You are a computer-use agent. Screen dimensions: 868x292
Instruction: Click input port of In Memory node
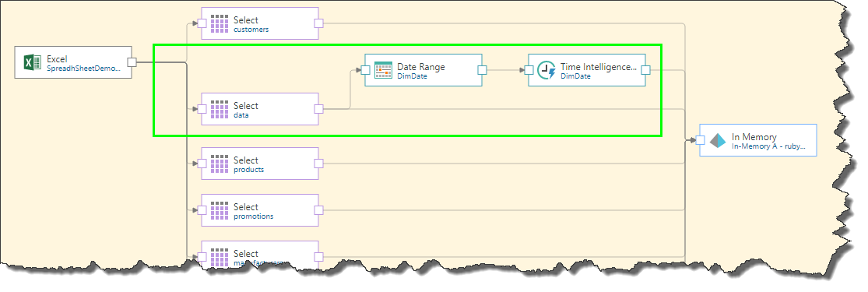(700, 140)
